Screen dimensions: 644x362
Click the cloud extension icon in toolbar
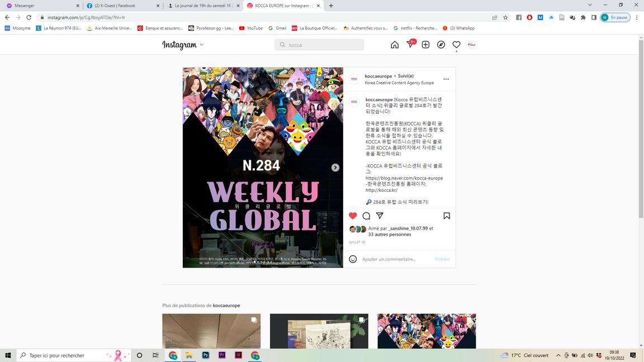(x=551, y=17)
